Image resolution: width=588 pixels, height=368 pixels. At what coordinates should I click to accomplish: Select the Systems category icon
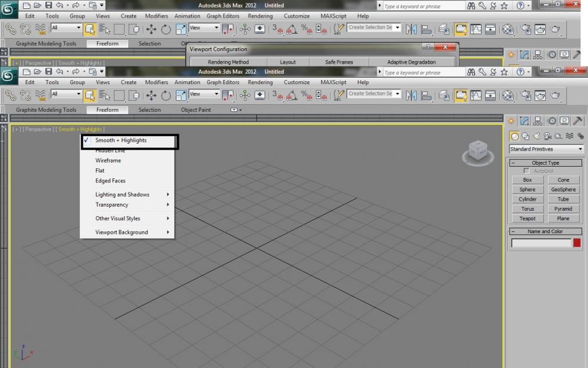pos(580,136)
